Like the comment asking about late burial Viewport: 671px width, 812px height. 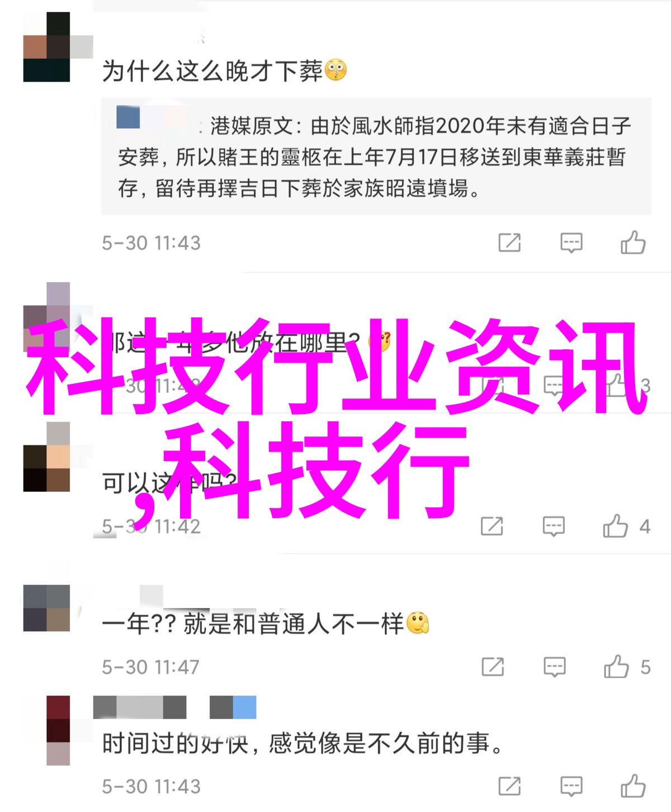633,243
